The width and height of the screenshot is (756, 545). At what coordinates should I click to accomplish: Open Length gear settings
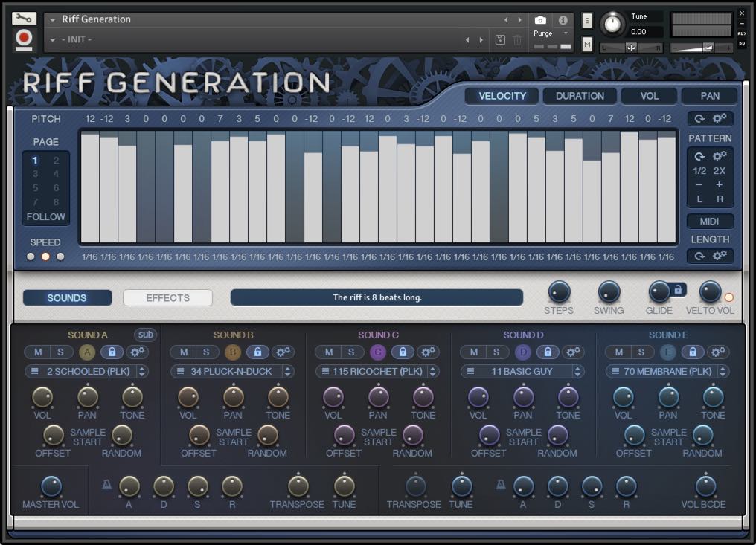pos(720,256)
